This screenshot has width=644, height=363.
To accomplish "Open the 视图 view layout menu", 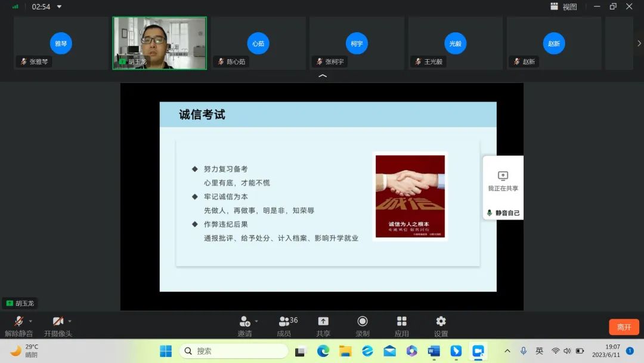I will [x=563, y=7].
